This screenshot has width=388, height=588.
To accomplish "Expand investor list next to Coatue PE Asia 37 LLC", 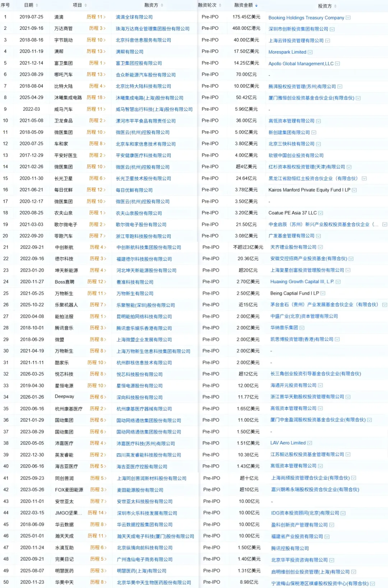I will pyautogui.click(x=320, y=213).
